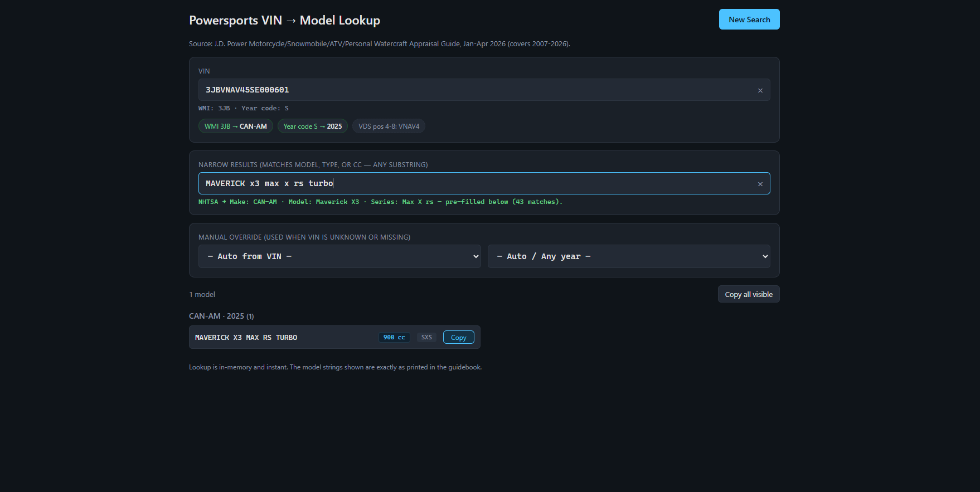Click the WMI: 3JB · Year code: S text
This screenshot has width=980, height=492.
244,108
